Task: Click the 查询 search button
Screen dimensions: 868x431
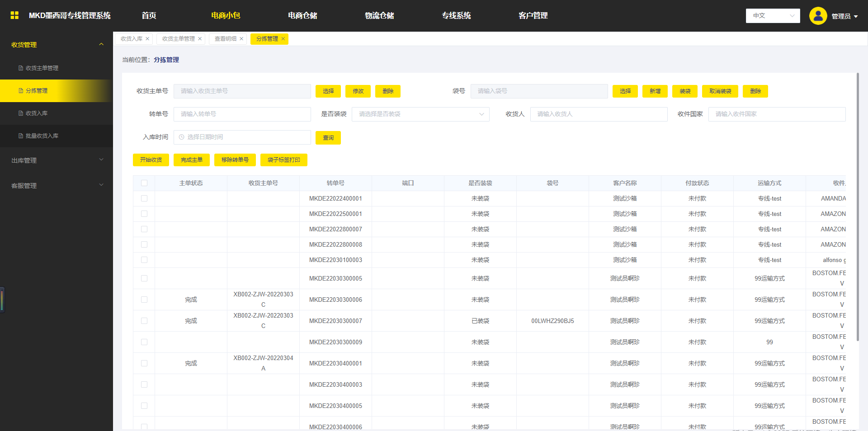Action: coord(328,138)
